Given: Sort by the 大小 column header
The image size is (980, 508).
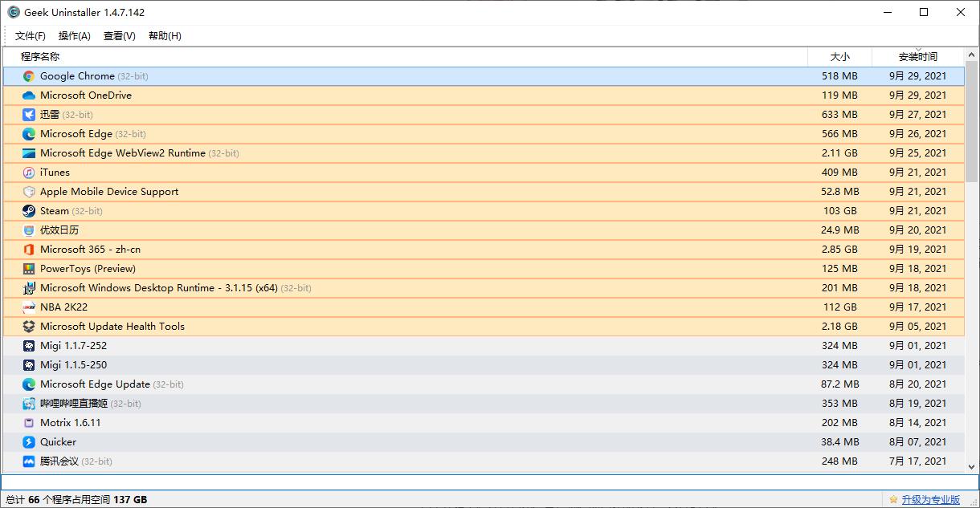Looking at the screenshot, I should [839, 57].
